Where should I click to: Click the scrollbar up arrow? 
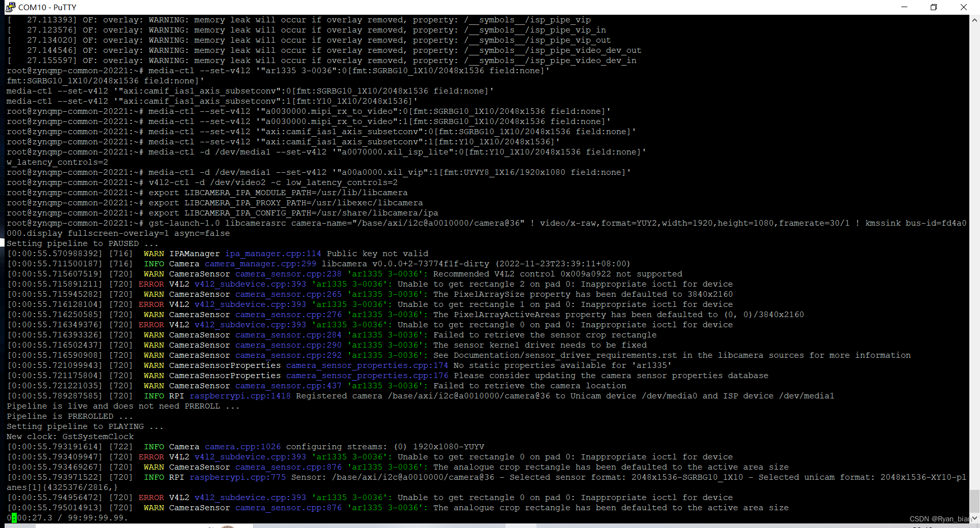(x=974, y=20)
